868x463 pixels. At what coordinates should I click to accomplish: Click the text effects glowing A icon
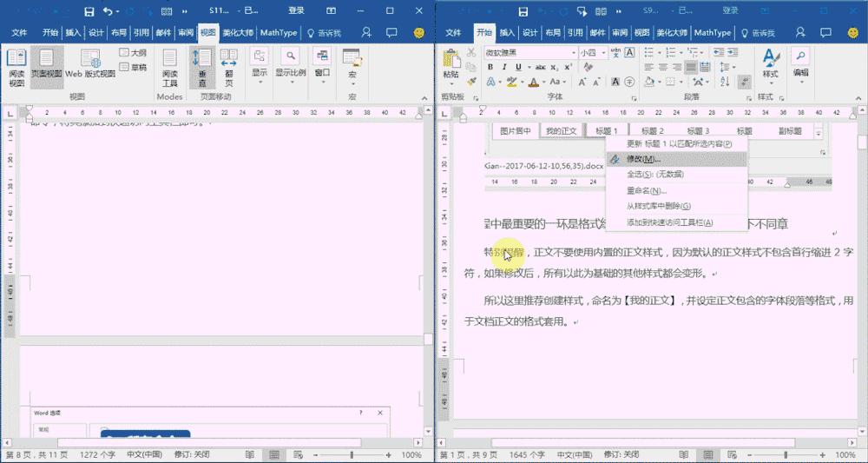[x=490, y=82]
